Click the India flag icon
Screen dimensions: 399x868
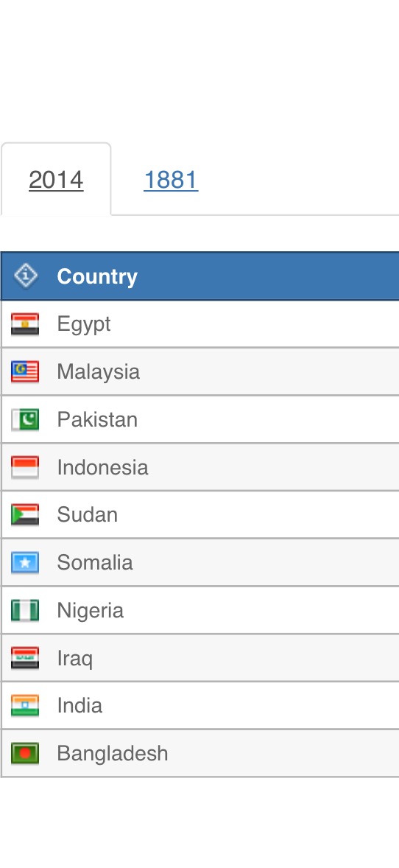pos(25,706)
